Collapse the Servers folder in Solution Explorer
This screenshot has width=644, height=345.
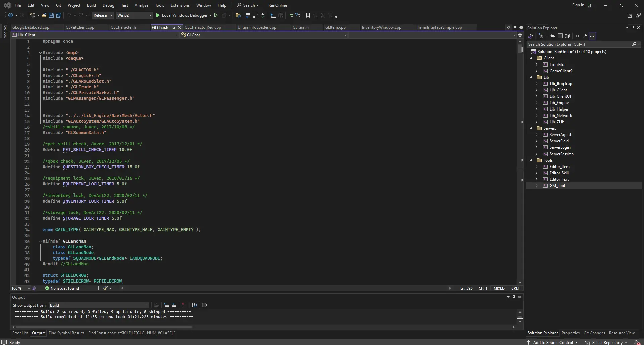point(531,128)
